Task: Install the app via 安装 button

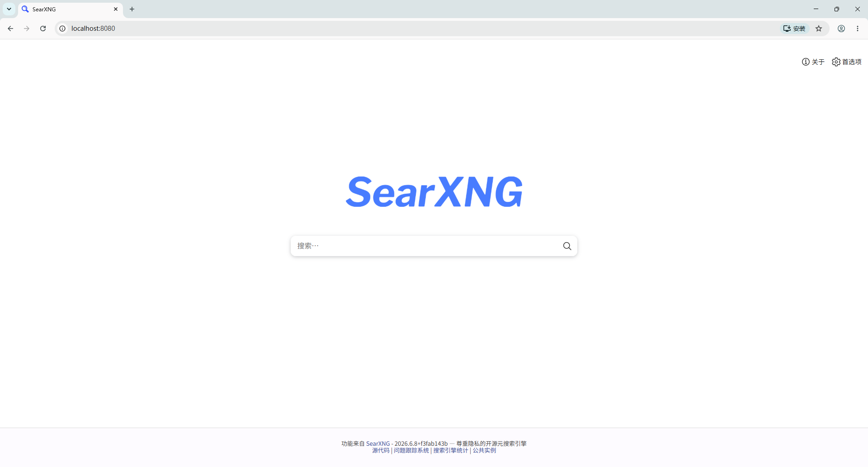Action: pyautogui.click(x=794, y=29)
